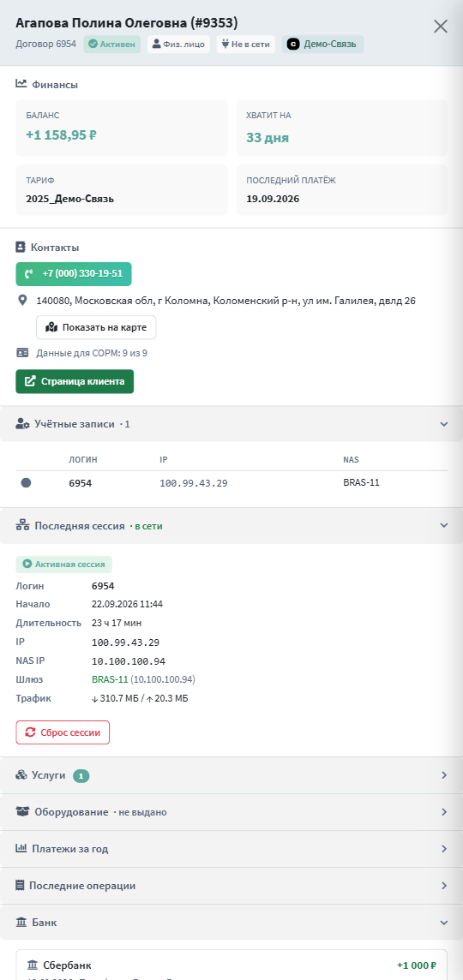Open Показать на карте
This screenshot has height=980, width=463.
(96, 327)
